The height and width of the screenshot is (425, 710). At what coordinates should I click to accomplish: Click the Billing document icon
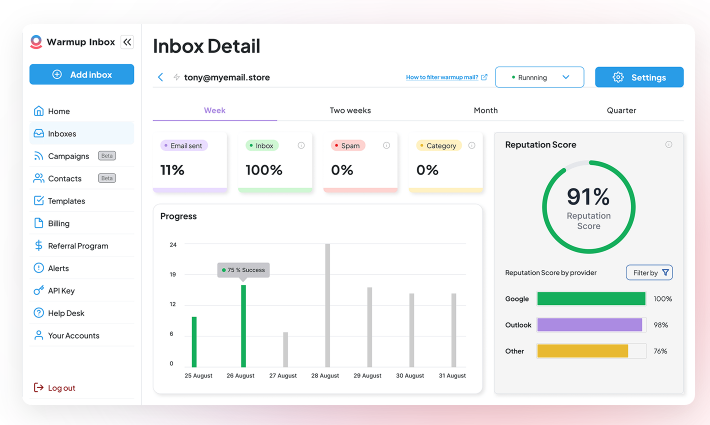39,223
